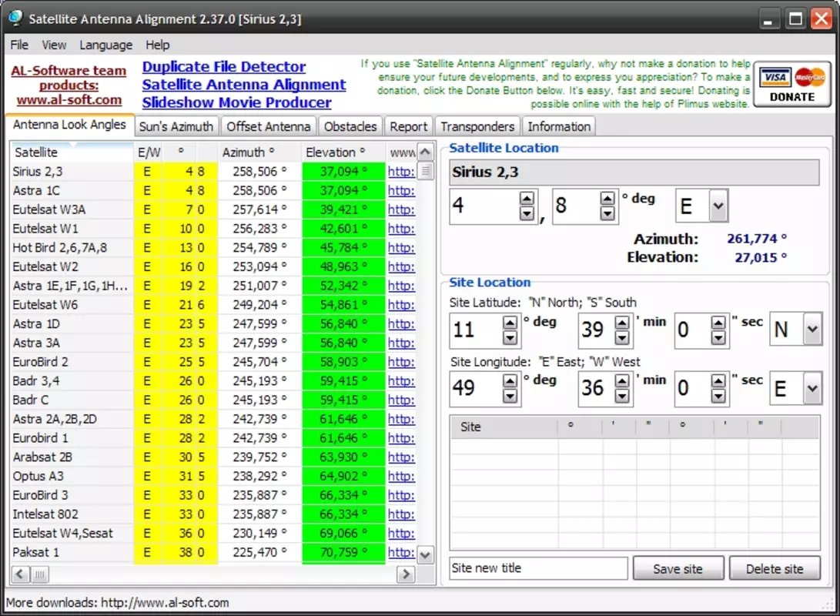Decrease satellite tenths value 8 with down arrow
840x616 pixels.
[x=607, y=214]
